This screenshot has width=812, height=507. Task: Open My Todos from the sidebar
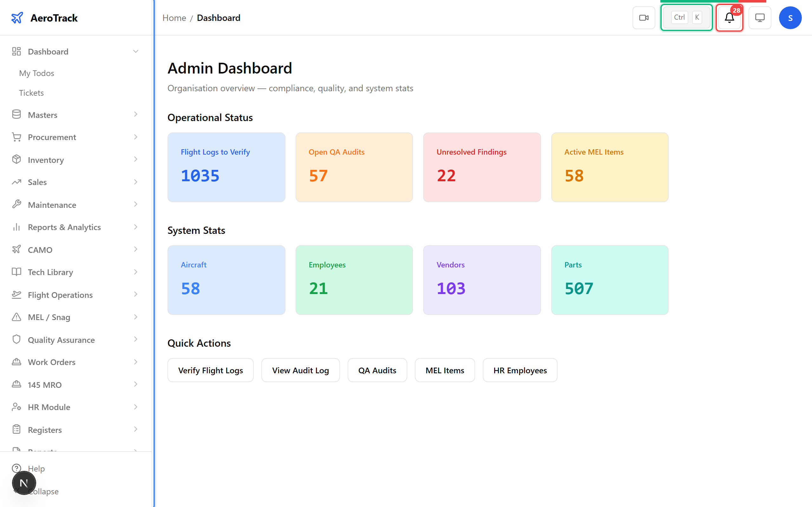coord(36,73)
